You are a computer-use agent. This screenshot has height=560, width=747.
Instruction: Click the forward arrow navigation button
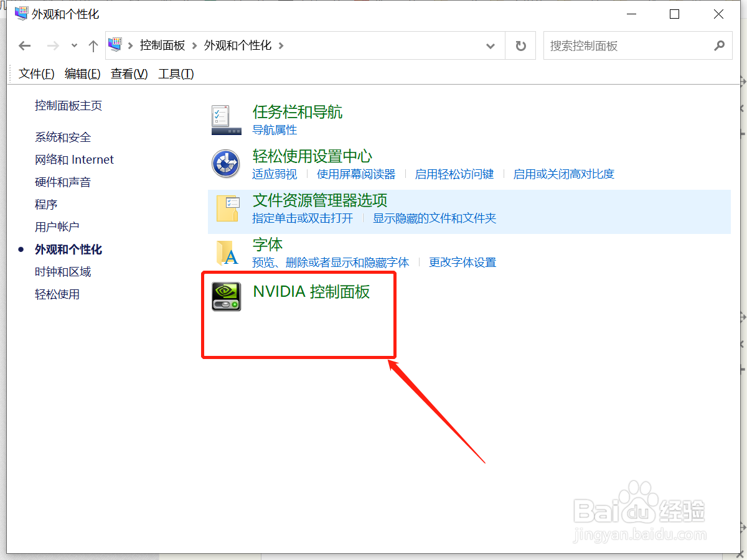click(x=54, y=45)
